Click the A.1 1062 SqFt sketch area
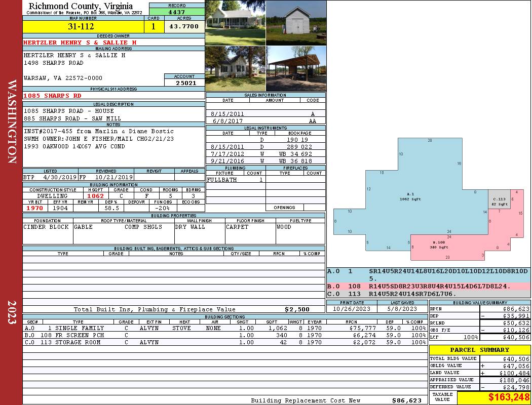 click(x=410, y=196)
